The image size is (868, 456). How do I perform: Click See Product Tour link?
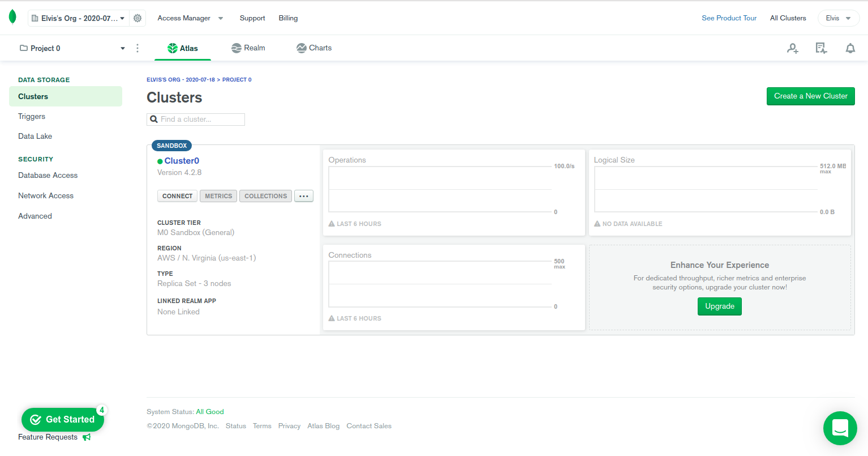[729, 18]
